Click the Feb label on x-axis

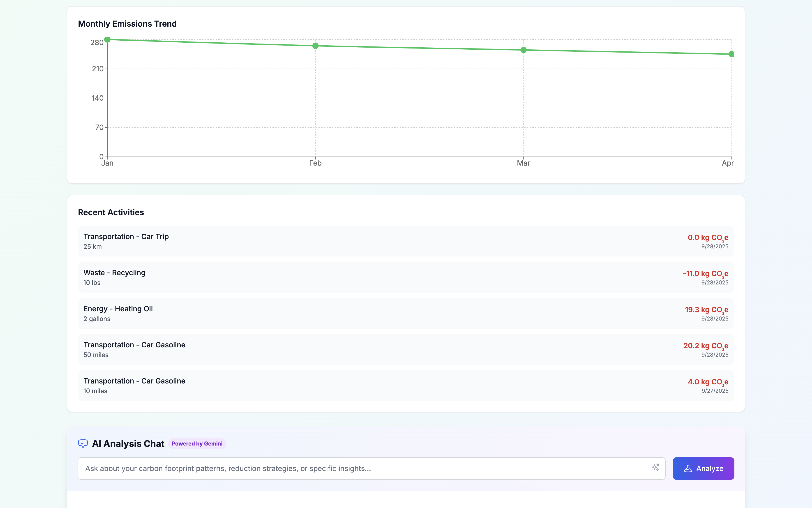pos(315,163)
